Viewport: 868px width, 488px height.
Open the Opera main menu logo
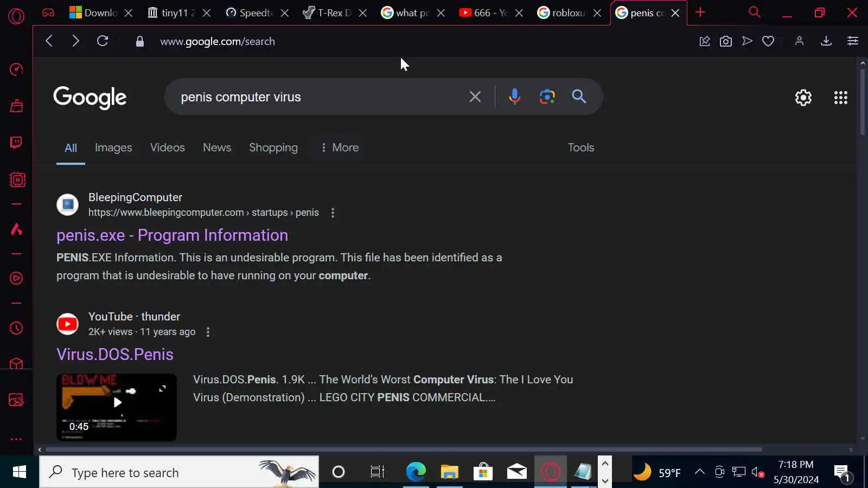pyautogui.click(x=16, y=16)
